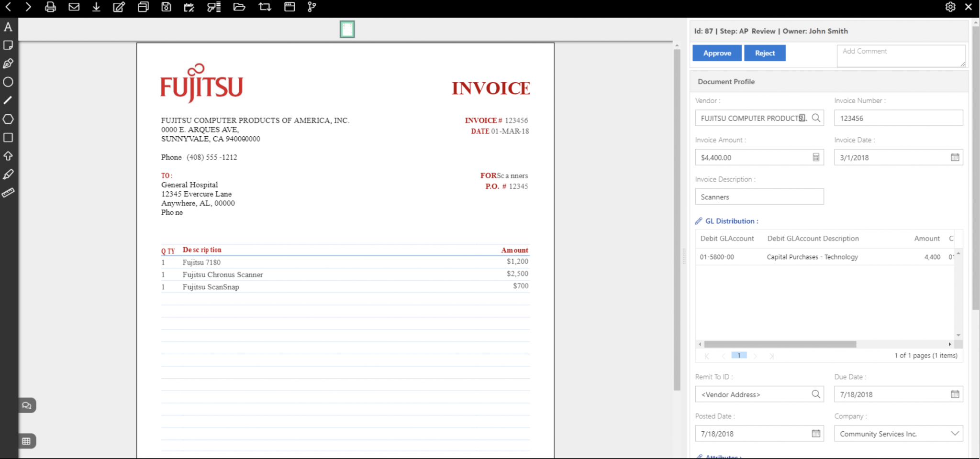The image size is (980, 459).
Task: Click the Add Comment field
Action: tap(901, 55)
